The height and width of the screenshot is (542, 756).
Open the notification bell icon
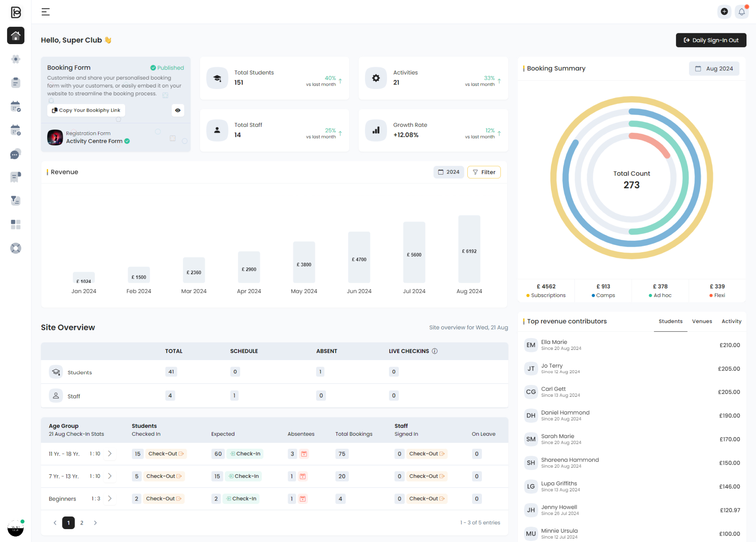[x=741, y=11]
